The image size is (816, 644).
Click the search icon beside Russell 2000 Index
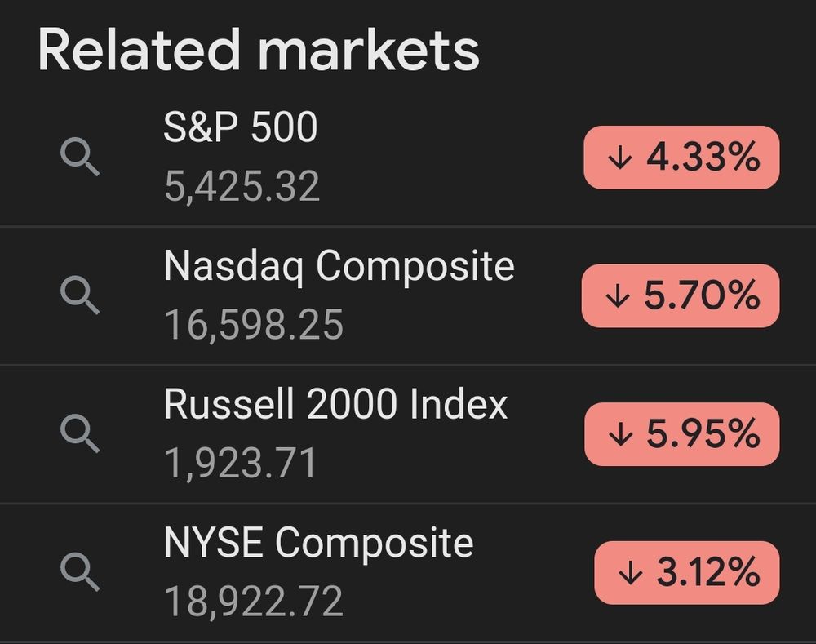click(80, 433)
